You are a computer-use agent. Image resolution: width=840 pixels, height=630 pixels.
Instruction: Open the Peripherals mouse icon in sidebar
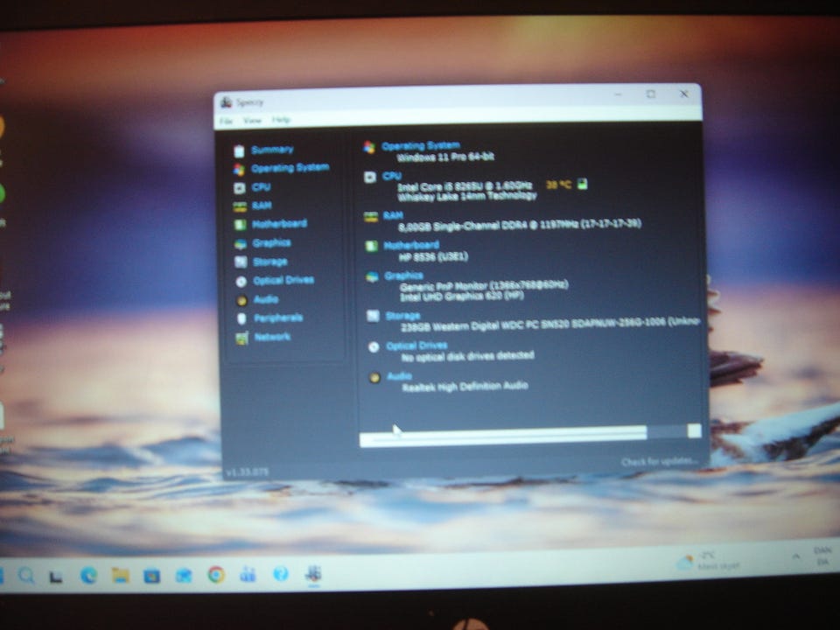(241, 318)
